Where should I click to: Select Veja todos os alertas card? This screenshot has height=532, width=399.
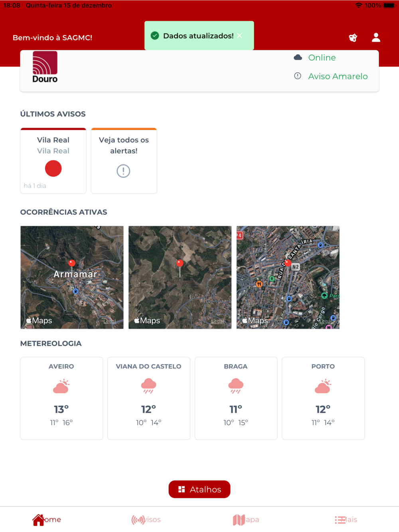[124, 161]
